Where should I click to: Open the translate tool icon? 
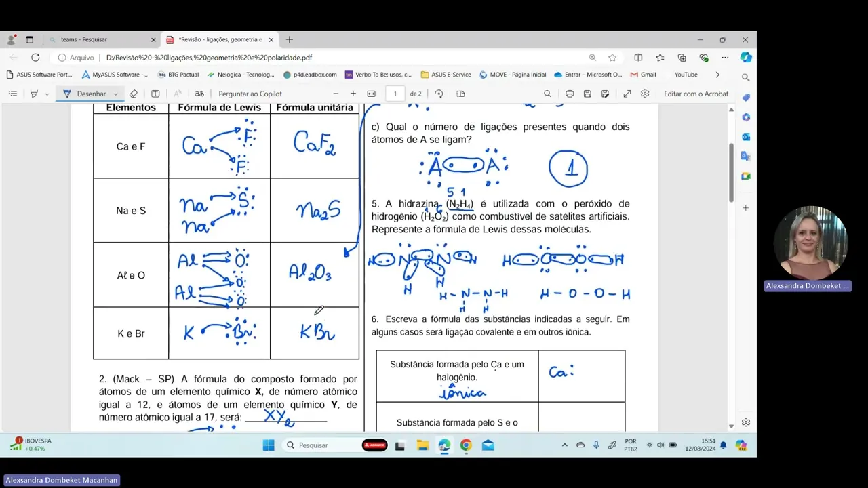click(x=199, y=94)
